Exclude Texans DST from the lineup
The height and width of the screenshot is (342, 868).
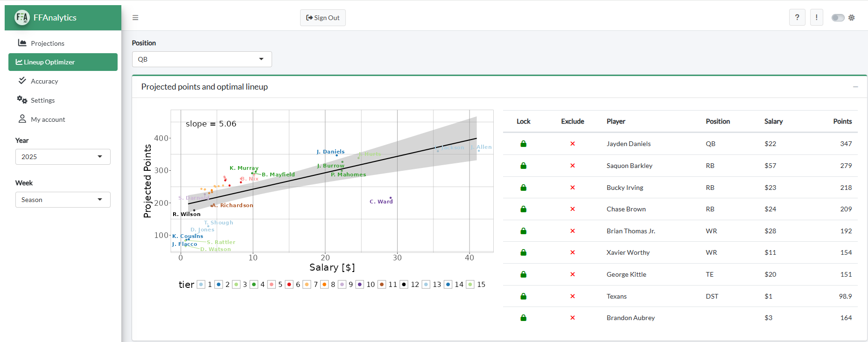[573, 296]
